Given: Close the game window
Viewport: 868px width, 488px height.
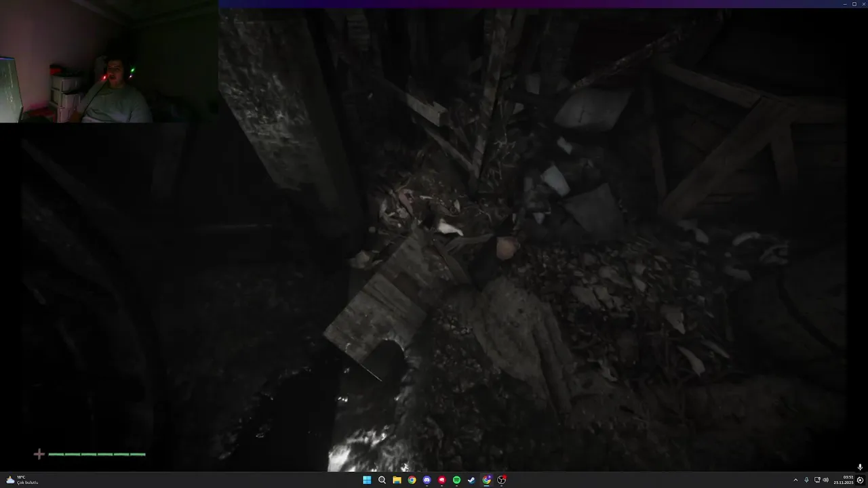Looking at the screenshot, I should (x=863, y=4).
